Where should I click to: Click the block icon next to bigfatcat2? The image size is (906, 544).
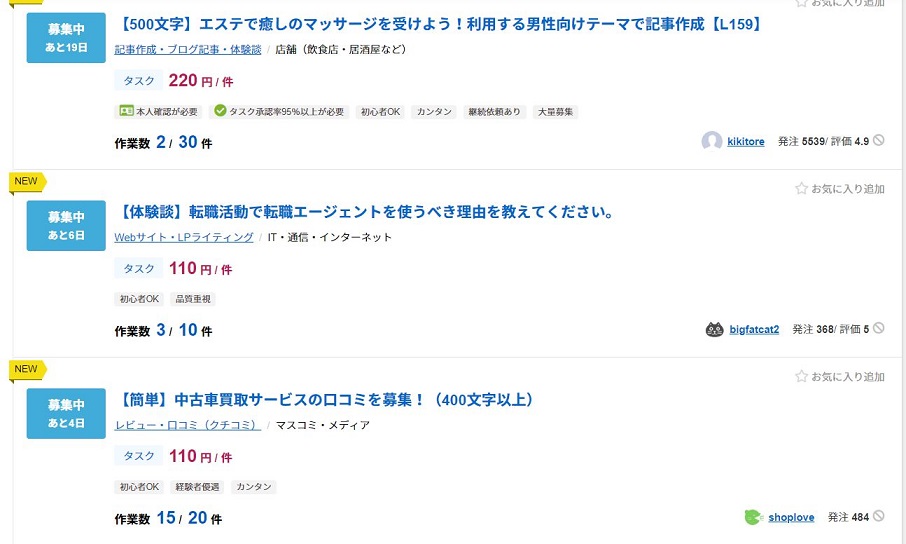(x=878, y=328)
